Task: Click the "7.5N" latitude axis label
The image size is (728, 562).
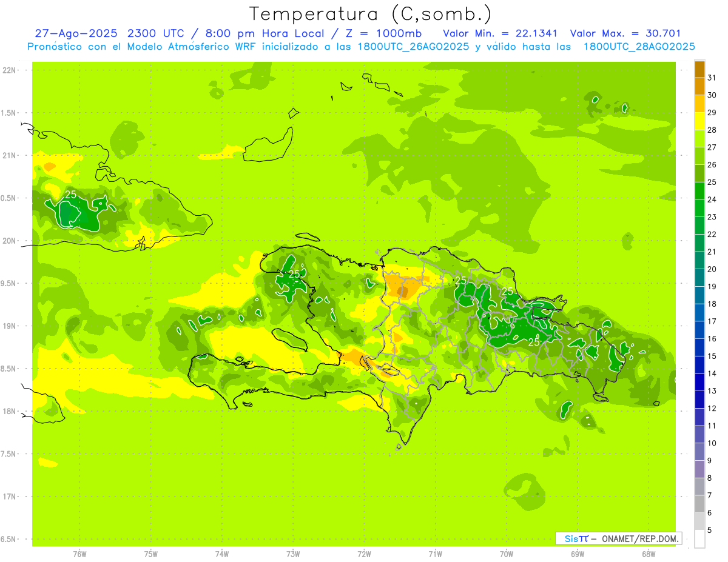Action: coord(8,454)
